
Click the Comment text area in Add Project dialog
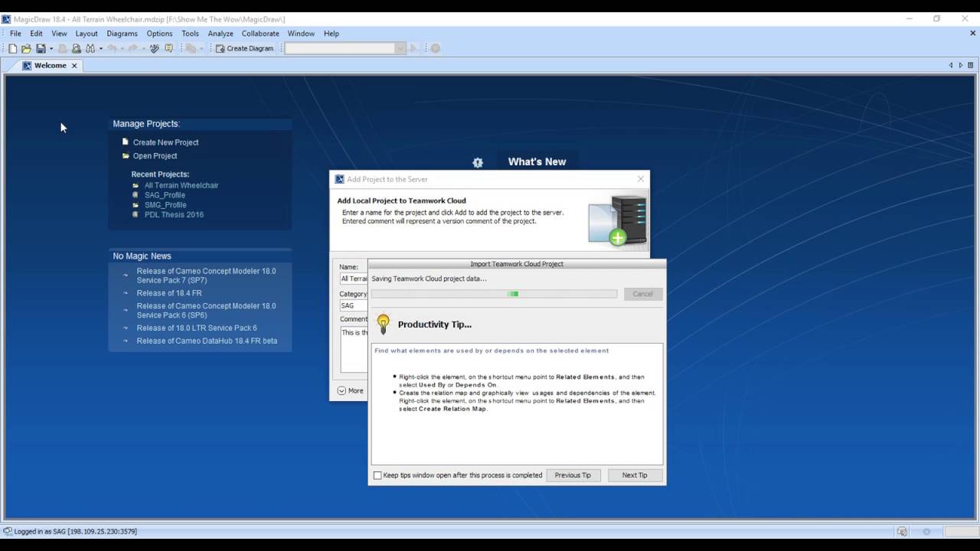pyautogui.click(x=354, y=349)
